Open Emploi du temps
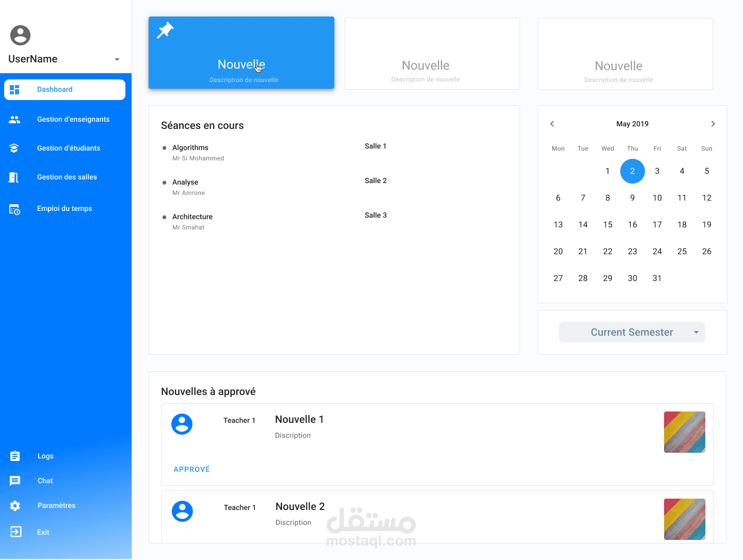 (x=64, y=209)
